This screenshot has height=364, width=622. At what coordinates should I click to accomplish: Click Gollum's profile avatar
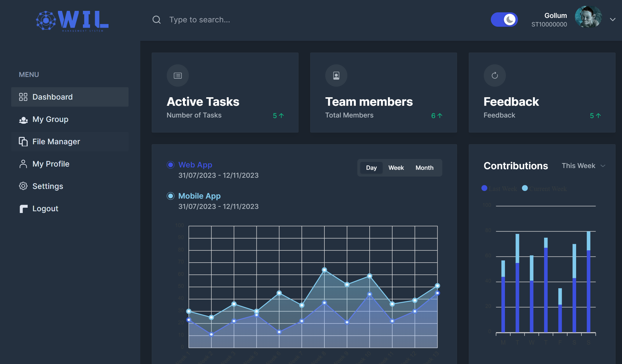click(588, 17)
